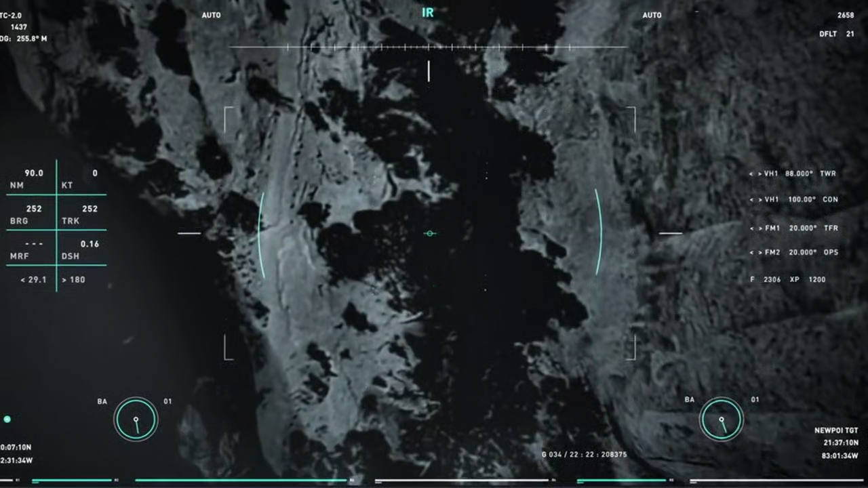Toggle the left AUTO mode indicator
This screenshot has height=488, width=868.
click(211, 15)
